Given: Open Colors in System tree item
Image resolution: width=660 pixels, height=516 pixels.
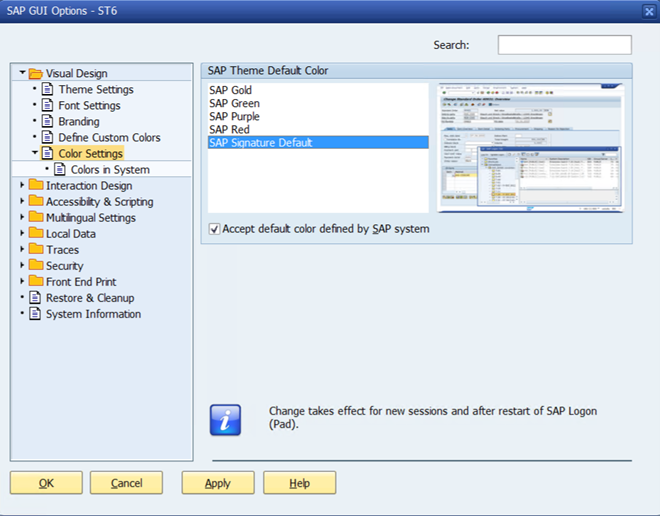Looking at the screenshot, I should pos(110,170).
